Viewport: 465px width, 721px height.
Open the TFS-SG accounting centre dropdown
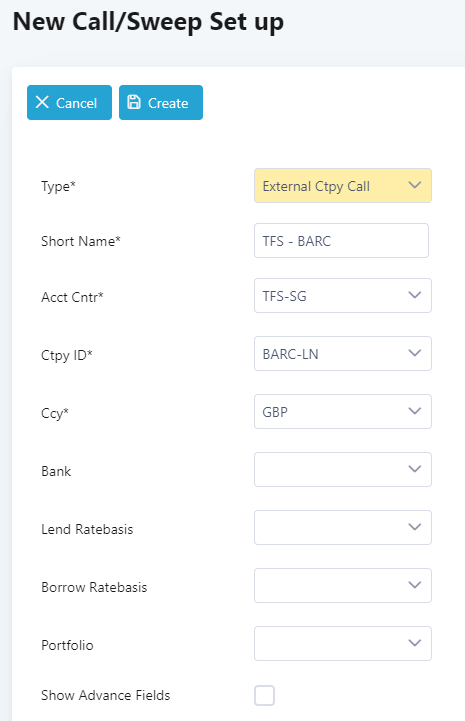click(x=343, y=296)
